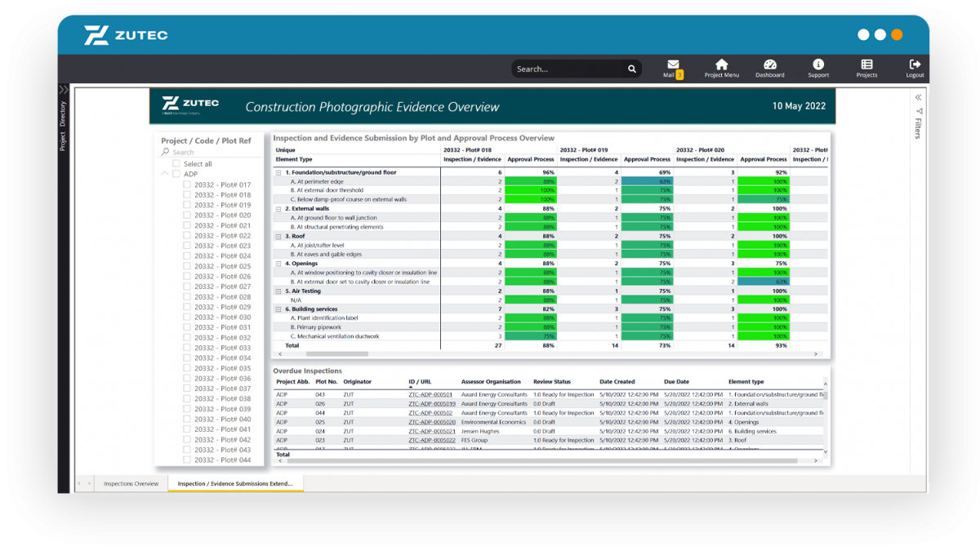The image size is (980, 551).
Task: Click the Support info icon
Action: pos(818,65)
